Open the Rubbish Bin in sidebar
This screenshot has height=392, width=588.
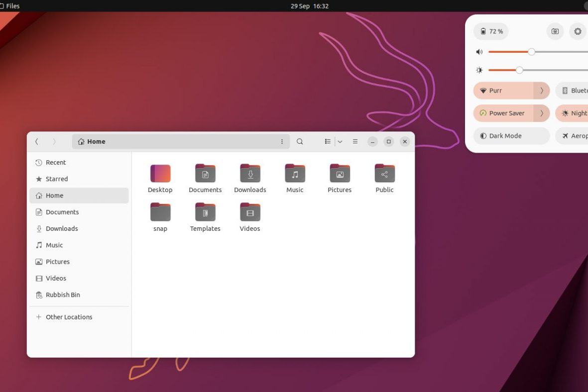tap(63, 294)
